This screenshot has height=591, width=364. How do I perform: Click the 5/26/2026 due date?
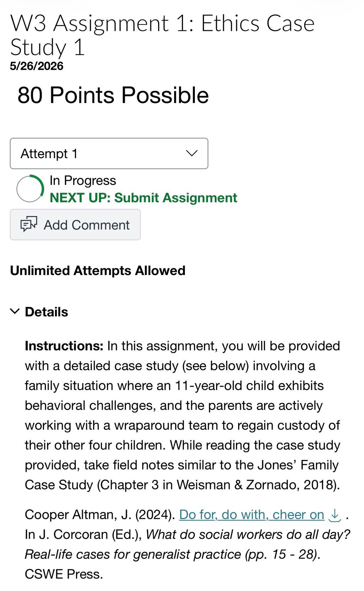[x=37, y=66]
